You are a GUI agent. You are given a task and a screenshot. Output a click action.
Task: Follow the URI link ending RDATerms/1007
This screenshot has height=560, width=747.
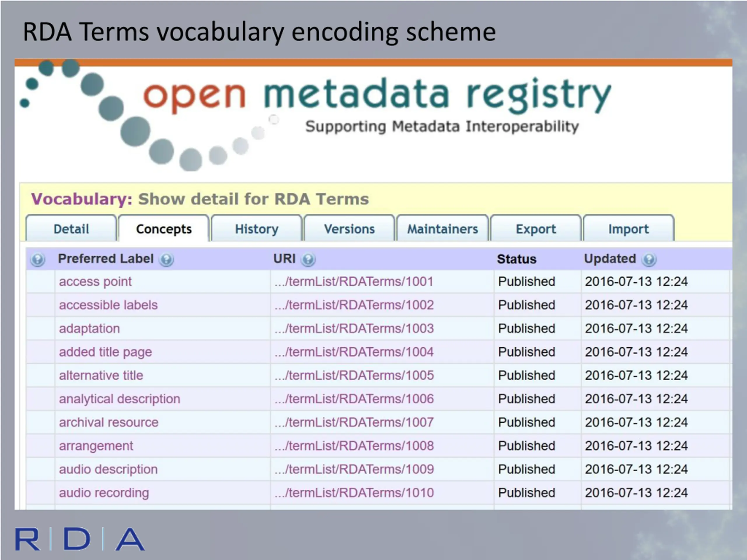point(354,422)
